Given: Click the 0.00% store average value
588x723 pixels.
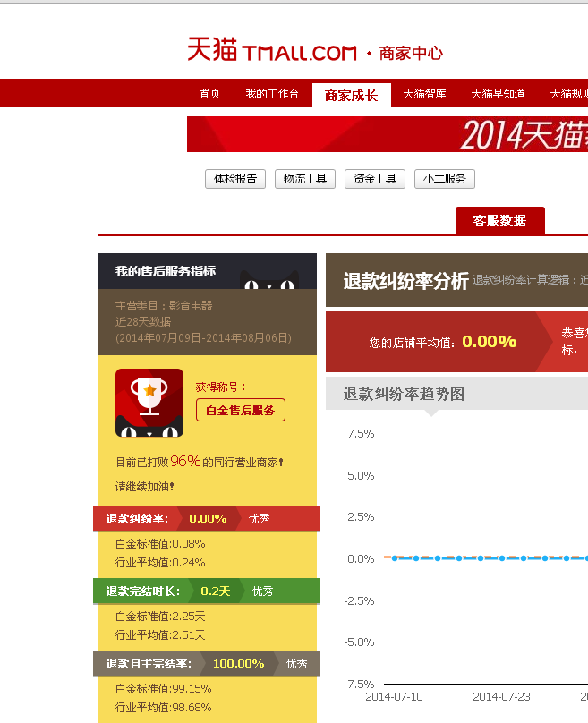Looking at the screenshot, I should point(490,342).
